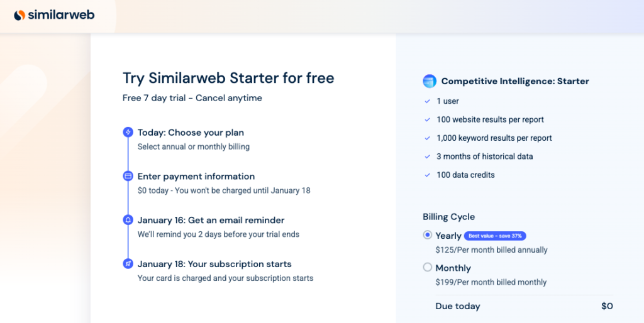Click the Choose your plan step icon
Screen dimensions: 644x323
(128, 133)
